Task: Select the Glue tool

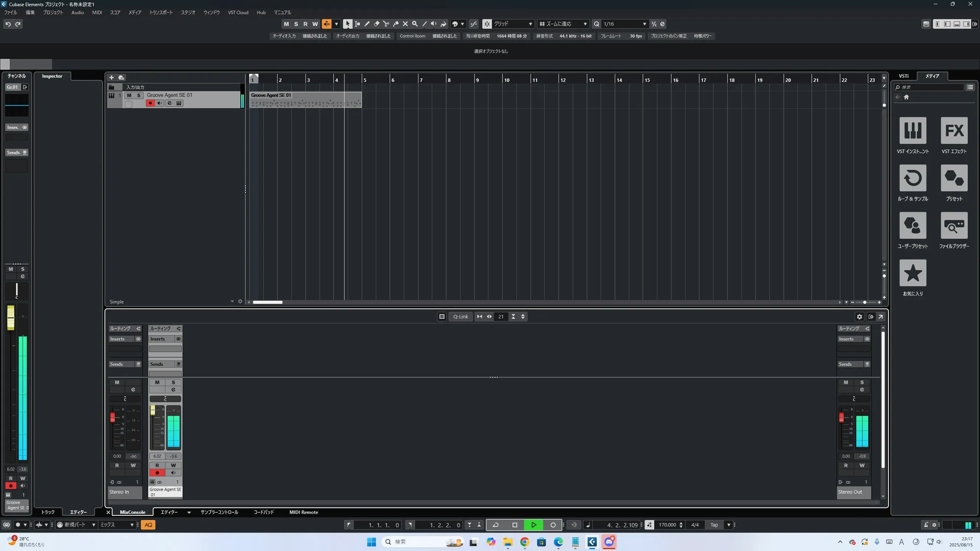Action: click(x=395, y=24)
